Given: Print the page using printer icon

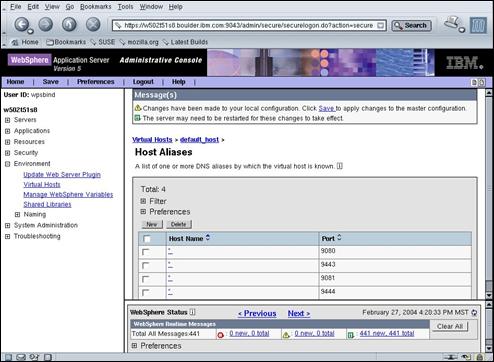Looking at the screenshot, I should (453, 24).
